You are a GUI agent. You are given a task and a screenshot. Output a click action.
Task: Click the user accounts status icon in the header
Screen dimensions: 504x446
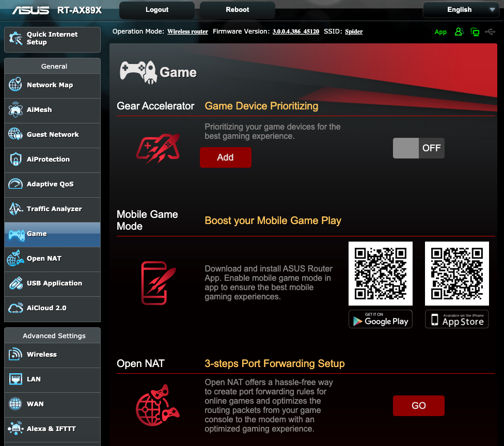pos(459,31)
